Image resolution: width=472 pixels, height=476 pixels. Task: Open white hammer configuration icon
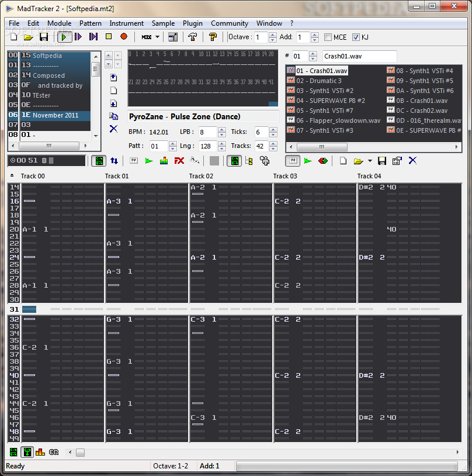(192, 37)
